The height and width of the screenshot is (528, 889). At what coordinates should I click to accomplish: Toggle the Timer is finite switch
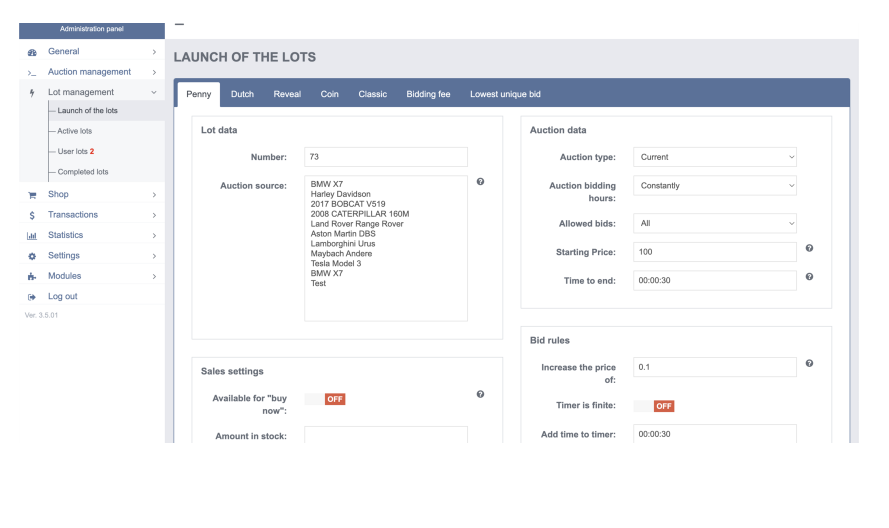coord(654,405)
